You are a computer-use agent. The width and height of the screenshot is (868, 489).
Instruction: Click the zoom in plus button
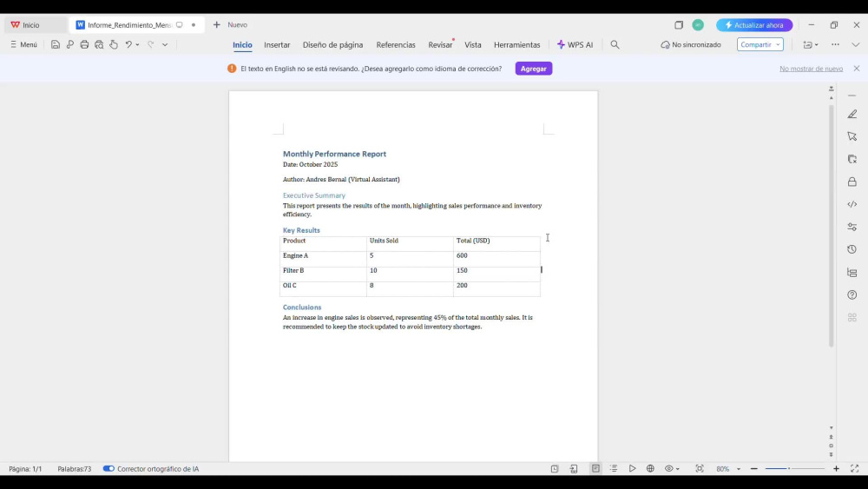(x=836, y=468)
